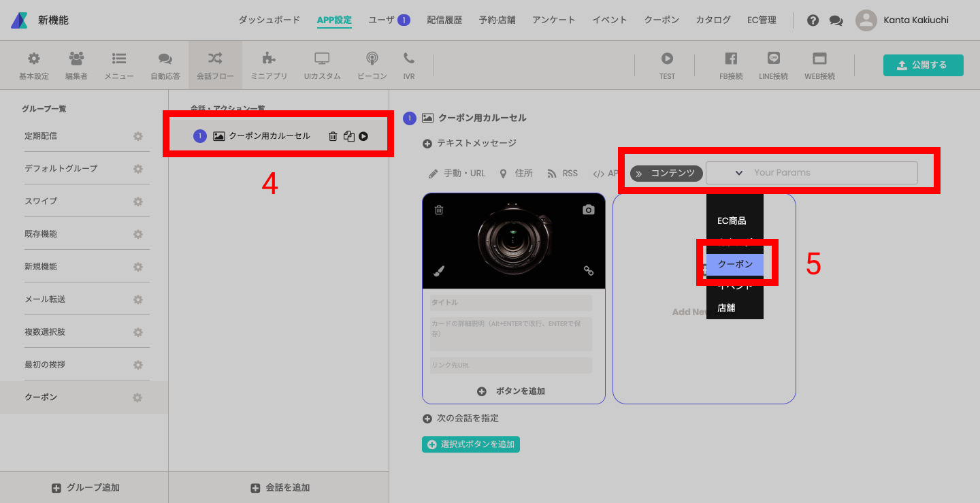Image resolution: width=980 pixels, height=503 pixels.
Task: Open the ミニアプリ puzzle icon
Action: click(269, 58)
